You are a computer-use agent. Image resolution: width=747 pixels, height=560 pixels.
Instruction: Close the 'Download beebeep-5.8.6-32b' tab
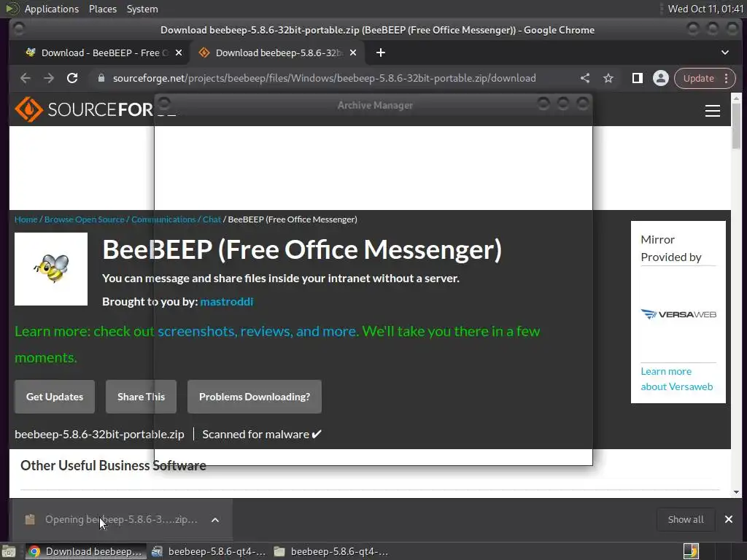coord(353,52)
